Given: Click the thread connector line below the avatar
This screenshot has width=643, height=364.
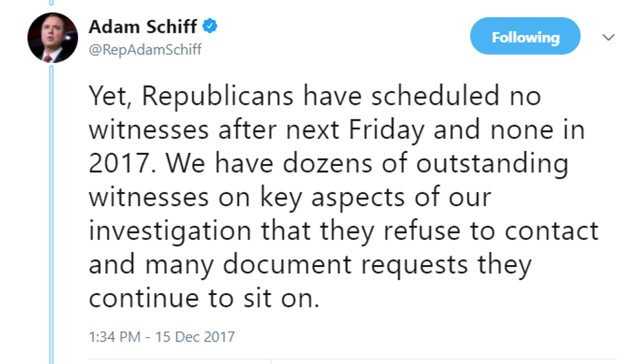Looking at the screenshot, I should (x=52, y=214).
